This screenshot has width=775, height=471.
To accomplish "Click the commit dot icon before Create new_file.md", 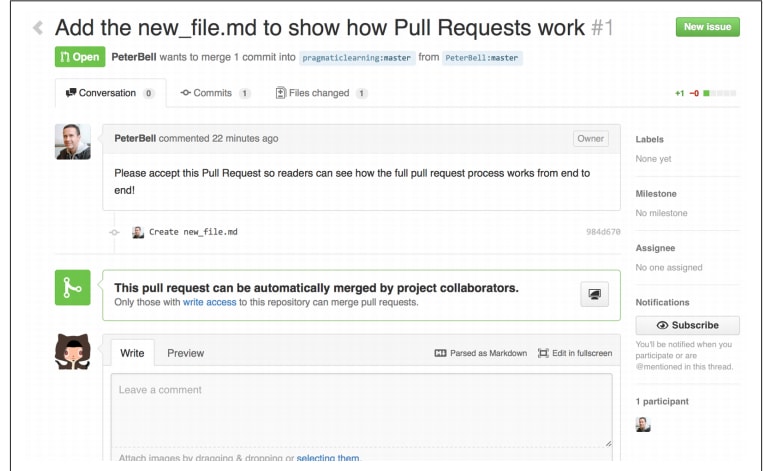I will [114, 232].
